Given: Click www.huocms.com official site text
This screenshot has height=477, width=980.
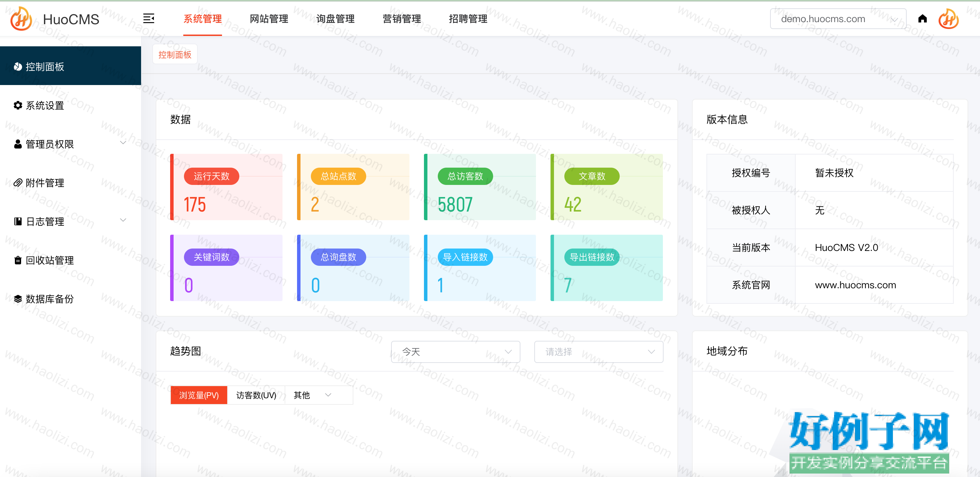Looking at the screenshot, I should click(x=855, y=285).
